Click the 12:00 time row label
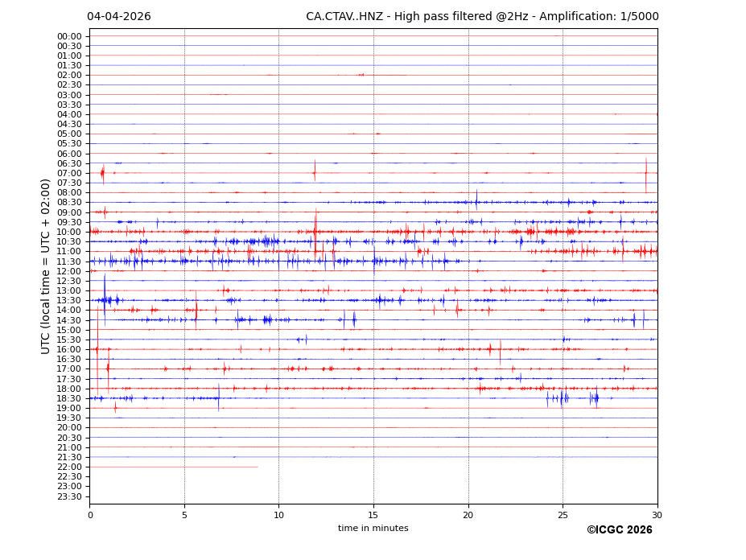This screenshot has width=746, height=560. coord(69,271)
